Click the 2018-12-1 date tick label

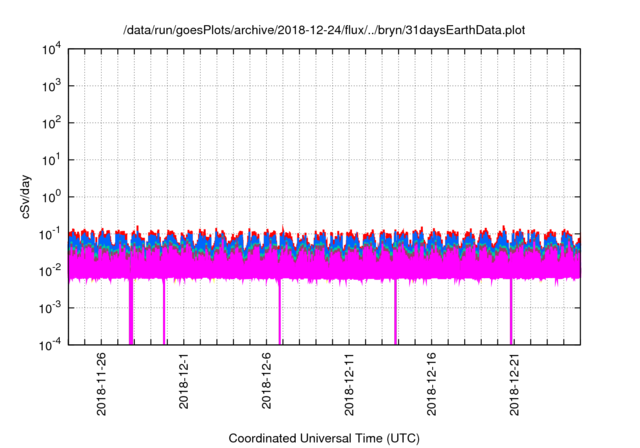pos(184,380)
